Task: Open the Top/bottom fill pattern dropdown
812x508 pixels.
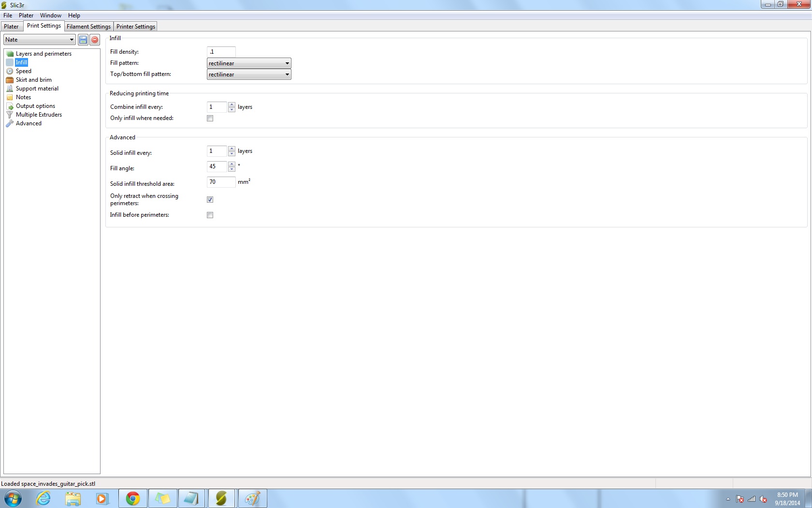Action: [249, 75]
